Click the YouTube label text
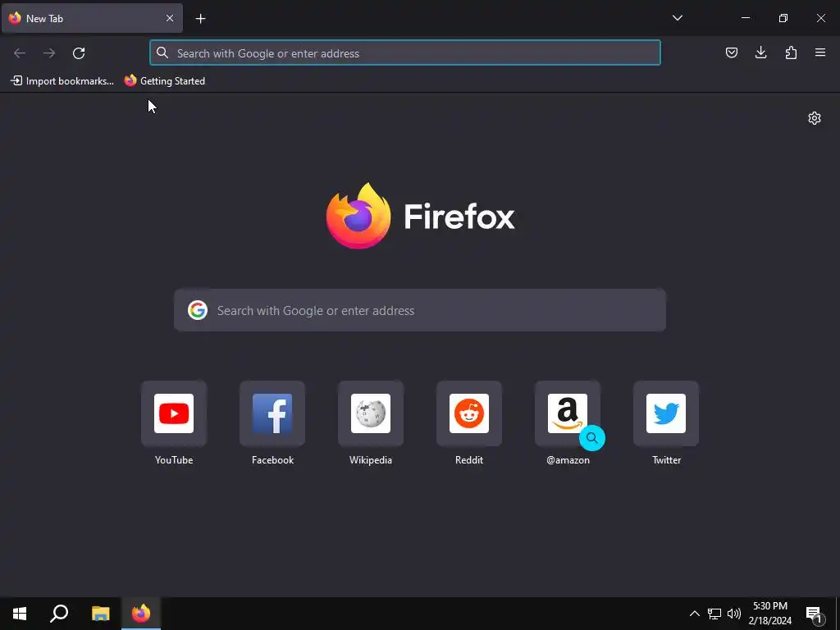The image size is (840, 630). (x=174, y=460)
